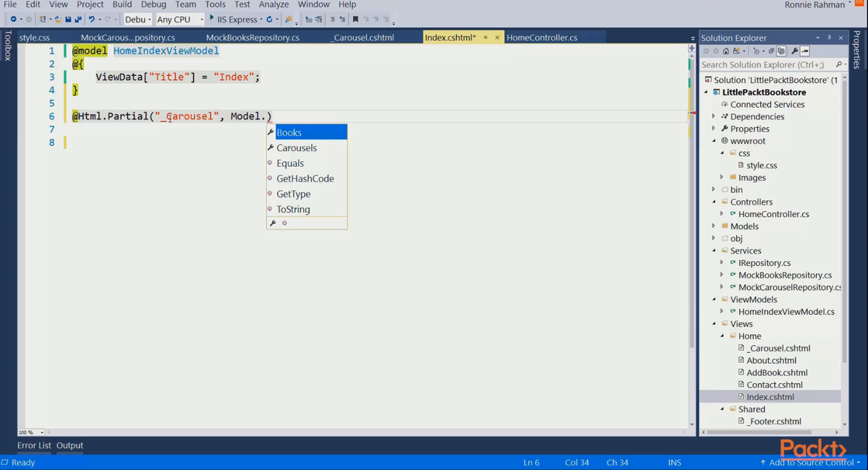Collapse the wwwroot folder node
The image size is (868, 470).
click(714, 141)
